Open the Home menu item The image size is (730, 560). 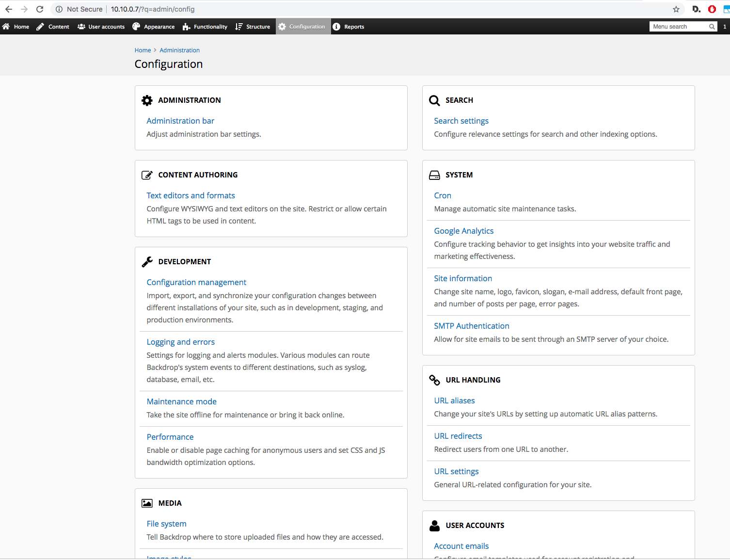coord(21,27)
